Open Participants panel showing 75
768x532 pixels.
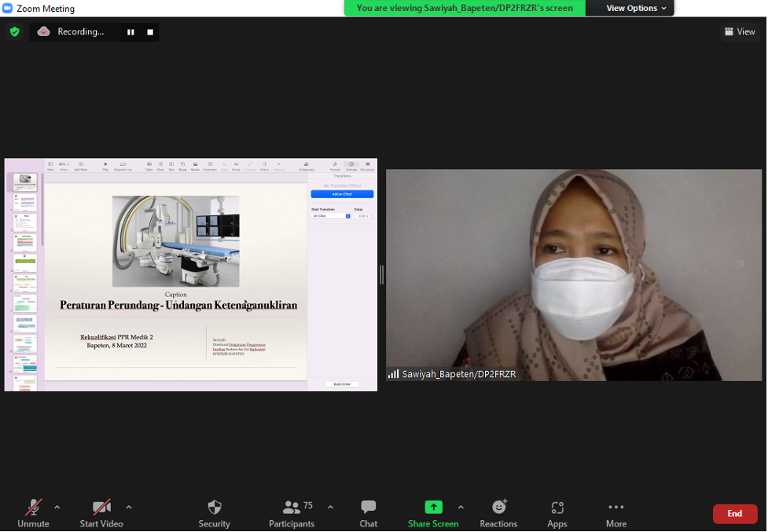coord(292,513)
